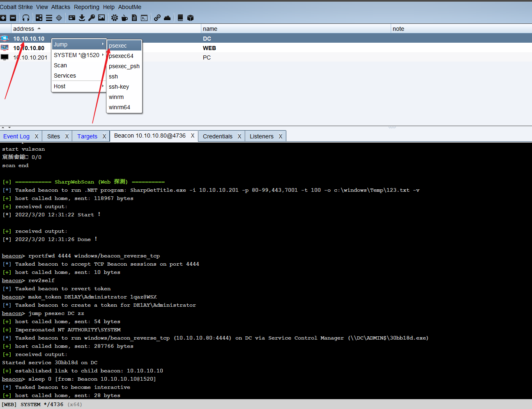The image size is (532, 409).
Task: Click the note column header
Action: click(461, 29)
